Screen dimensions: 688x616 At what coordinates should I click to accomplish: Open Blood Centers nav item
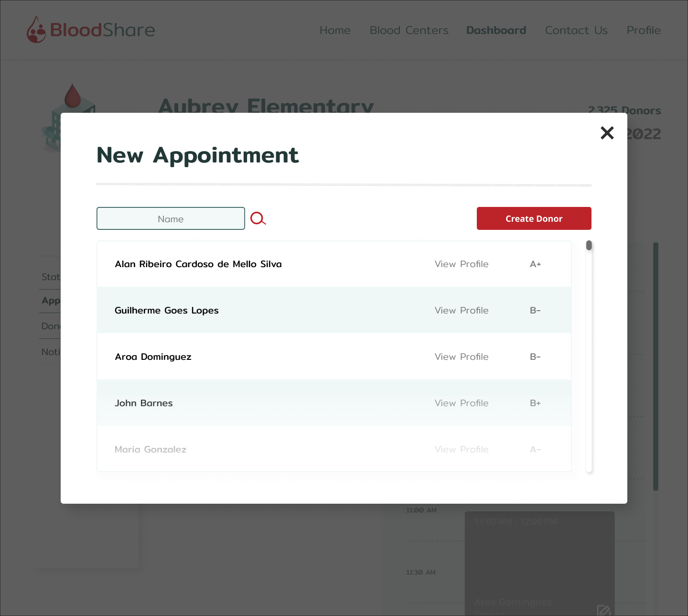point(409,30)
